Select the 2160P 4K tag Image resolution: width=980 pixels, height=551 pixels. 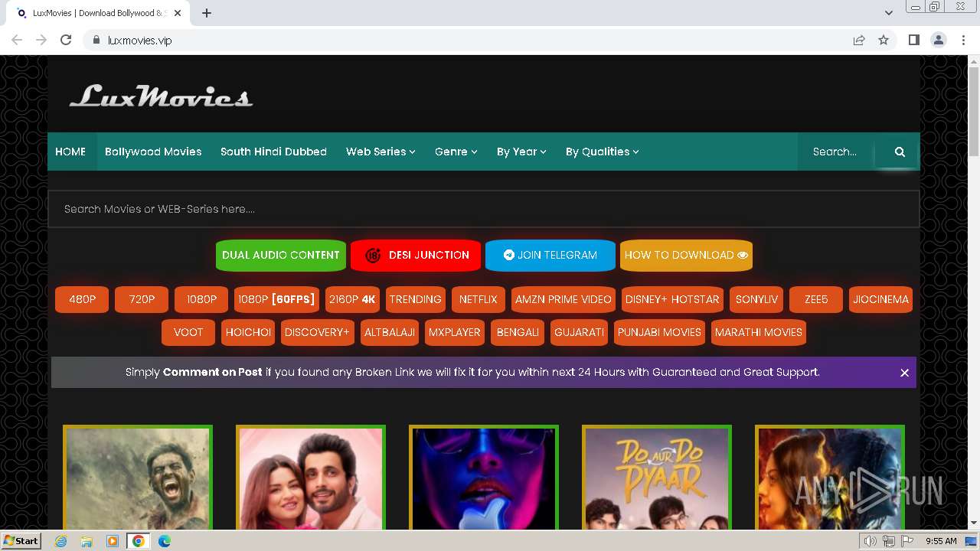[352, 299]
